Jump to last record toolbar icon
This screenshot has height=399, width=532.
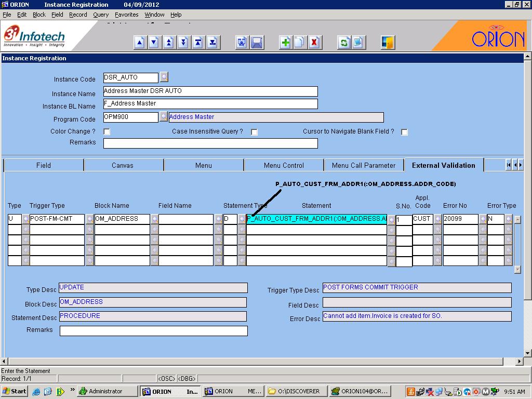pyautogui.click(x=212, y=43)
